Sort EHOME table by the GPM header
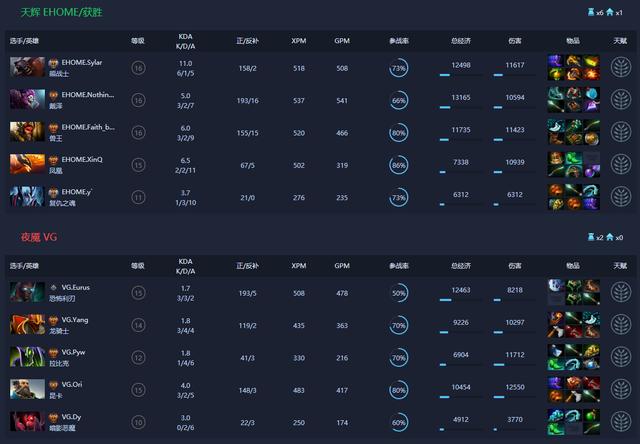The image size is (640, 444). (x=342, y=41)
